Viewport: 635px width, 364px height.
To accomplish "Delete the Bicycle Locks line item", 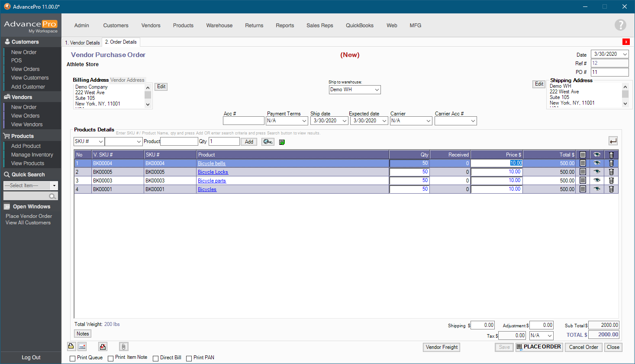I will pyautogui.click(x=611, y=172).
